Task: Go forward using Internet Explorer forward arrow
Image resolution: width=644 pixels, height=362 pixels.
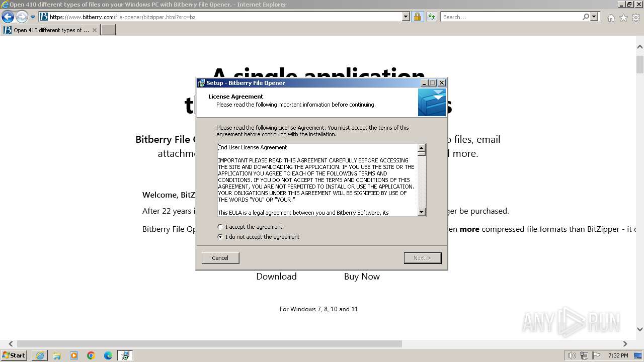Action: point(22,17)
